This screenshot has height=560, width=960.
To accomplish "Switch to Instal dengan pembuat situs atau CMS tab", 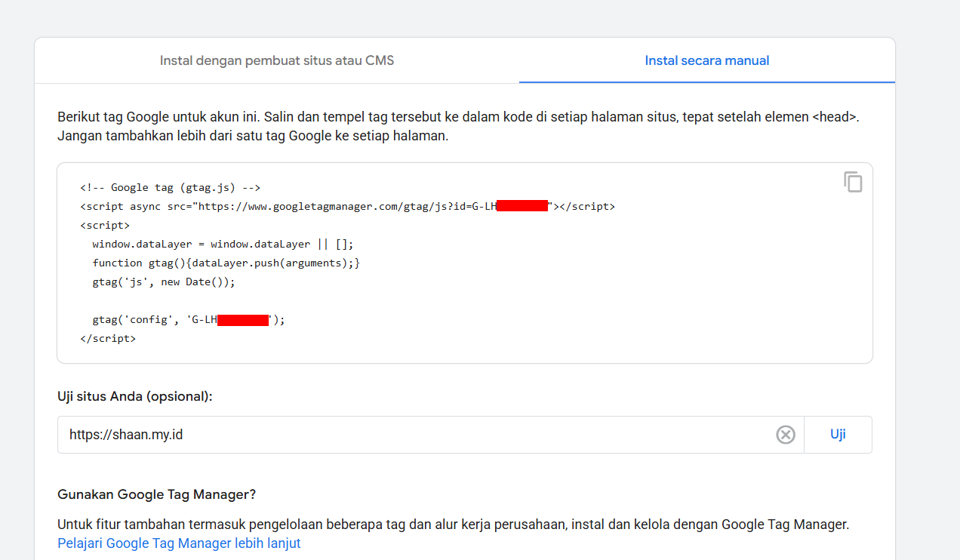I will pos(277,60).
